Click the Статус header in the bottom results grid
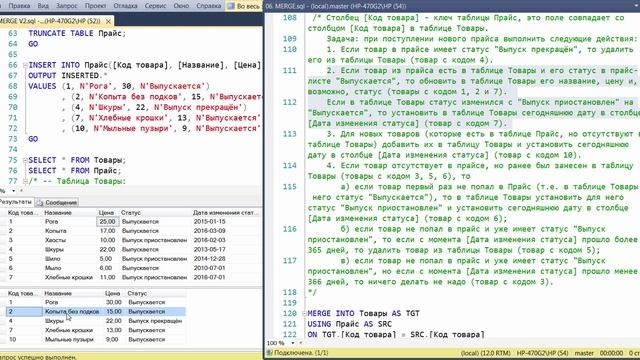The height and width of the screenshot is (360, 640). (137, 293)
